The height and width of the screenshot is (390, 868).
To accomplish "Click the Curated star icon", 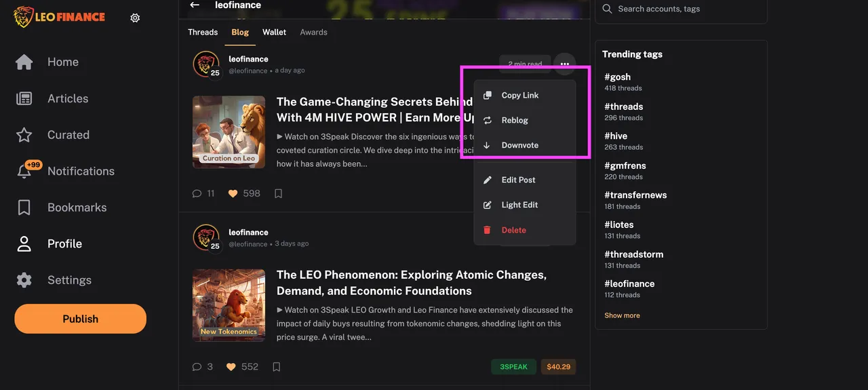I will coord(24,135).
